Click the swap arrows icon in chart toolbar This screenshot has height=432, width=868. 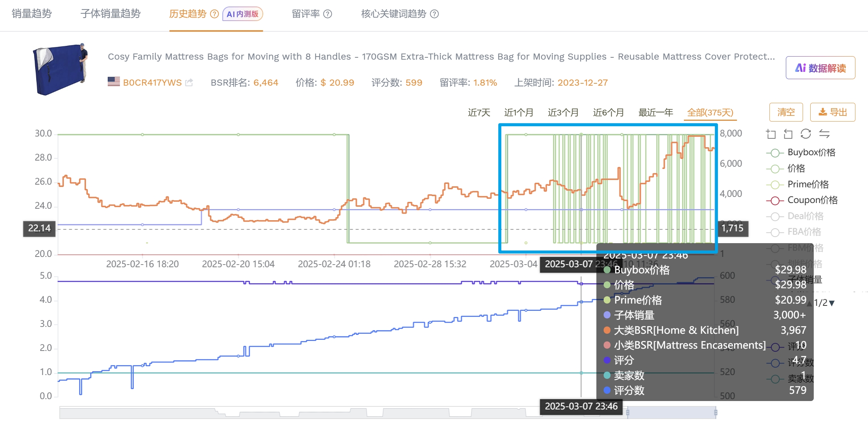(x=824, y=134)
